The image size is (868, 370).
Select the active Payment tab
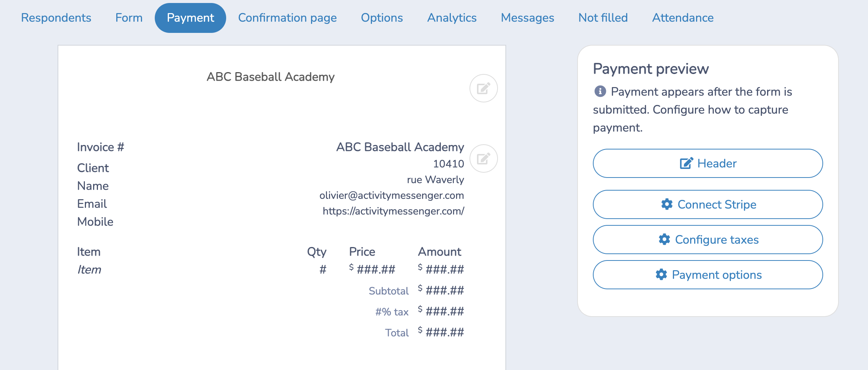190,18
